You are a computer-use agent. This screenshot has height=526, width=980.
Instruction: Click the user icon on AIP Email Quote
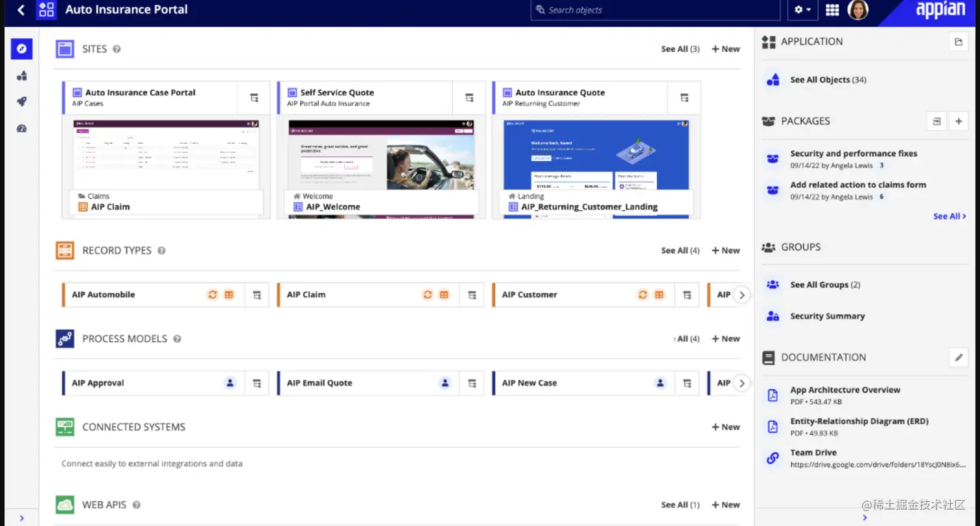(x=445, y=383)
